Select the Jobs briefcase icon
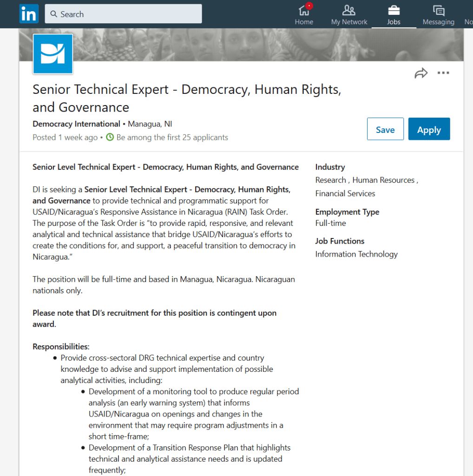The width and height of the screenshot is (473, 476). point(394,10)
